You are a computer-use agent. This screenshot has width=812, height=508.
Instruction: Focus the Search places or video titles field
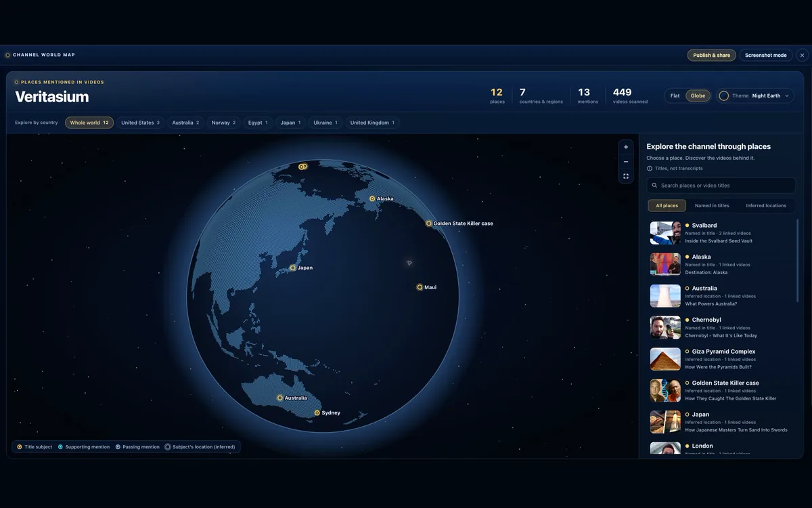coord(721,186)
